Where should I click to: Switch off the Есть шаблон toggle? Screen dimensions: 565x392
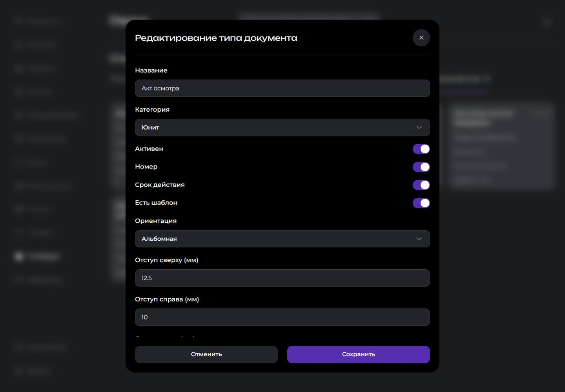click(421, 203)
